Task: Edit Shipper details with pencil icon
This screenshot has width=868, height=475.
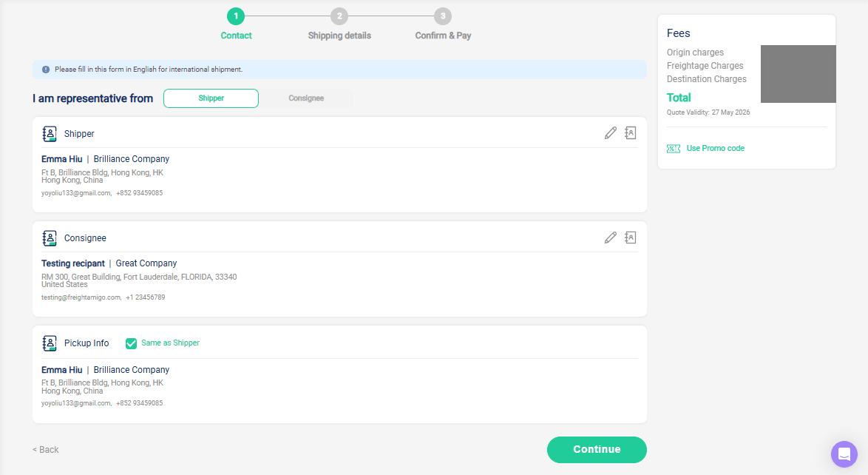Action: [x=610, y=133]
